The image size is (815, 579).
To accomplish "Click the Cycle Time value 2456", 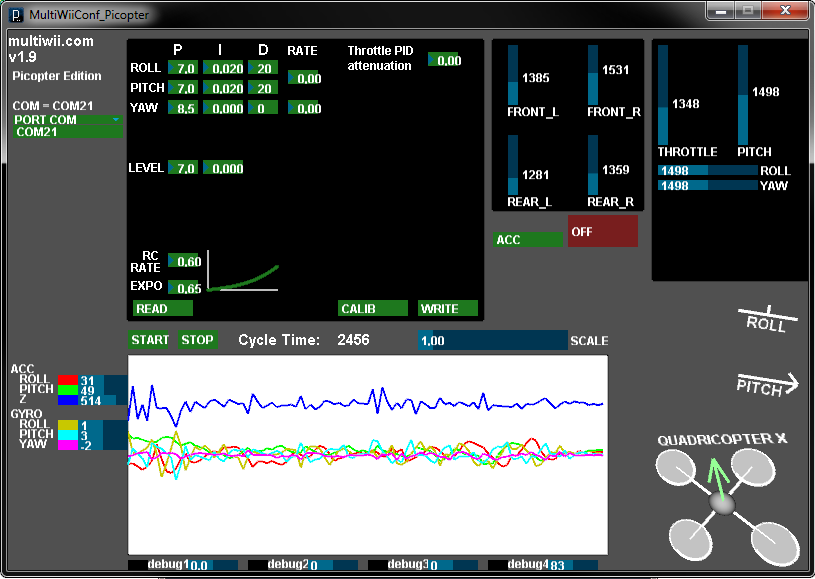I will [x=353, y=340].
